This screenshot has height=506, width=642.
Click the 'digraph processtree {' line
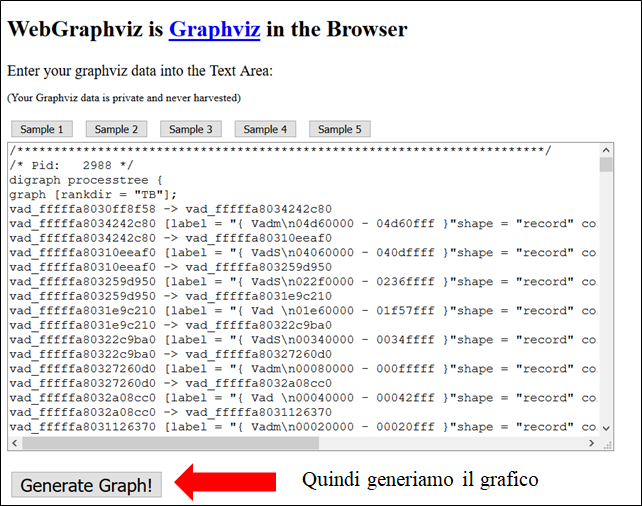point(86,180)
